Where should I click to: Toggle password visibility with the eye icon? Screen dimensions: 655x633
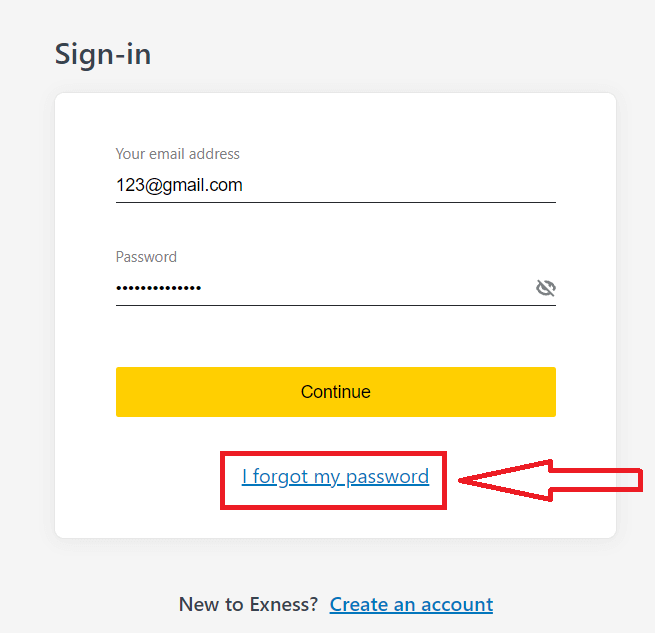click(x=545, y=288)
